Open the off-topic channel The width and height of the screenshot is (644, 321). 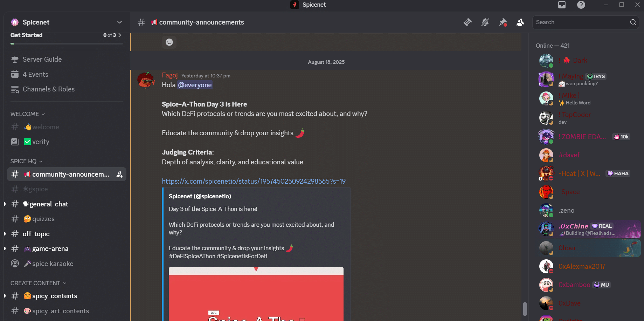tap(67, 234)
